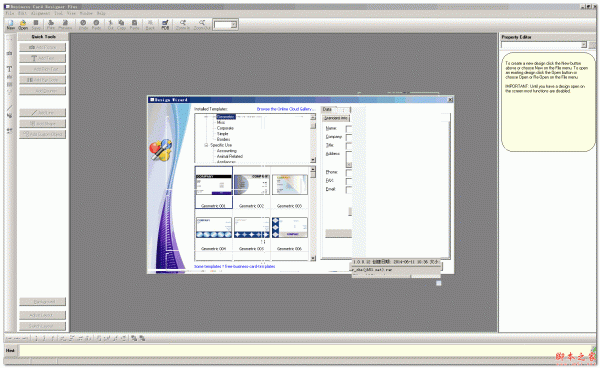
Task: Click the category tree scroll-down arrow
Action: point(313,160)
